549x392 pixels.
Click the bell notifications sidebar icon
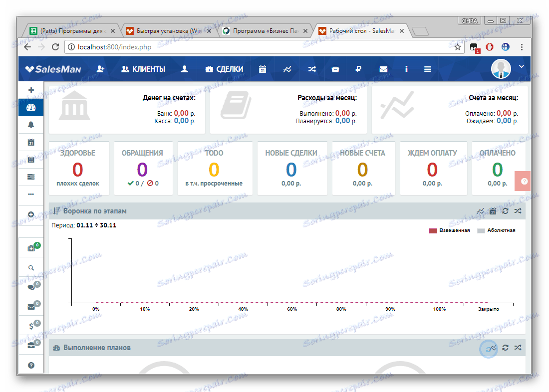[31, 125]
